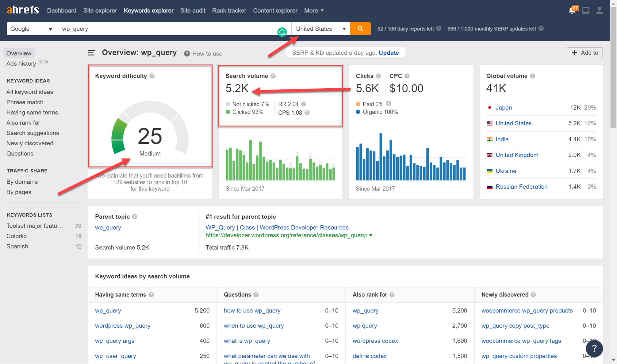
Task: Open the United States country dropdown
Action: click(x=321, y=29)
